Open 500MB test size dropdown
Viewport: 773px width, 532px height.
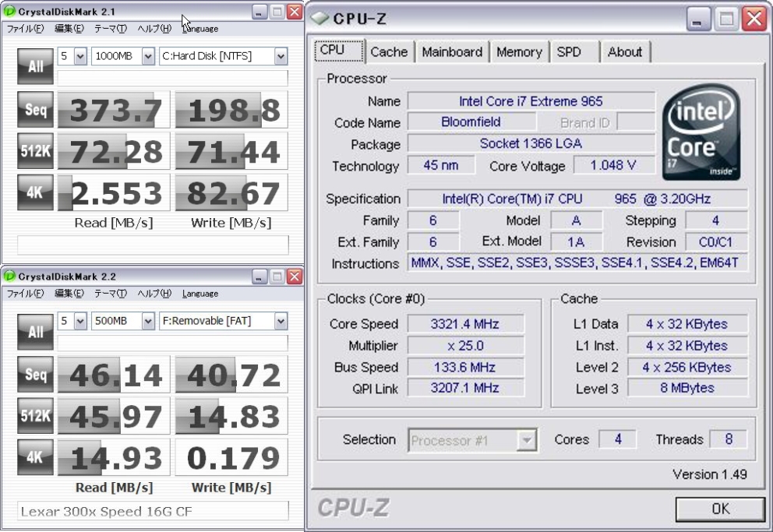(x=148, y=321)
